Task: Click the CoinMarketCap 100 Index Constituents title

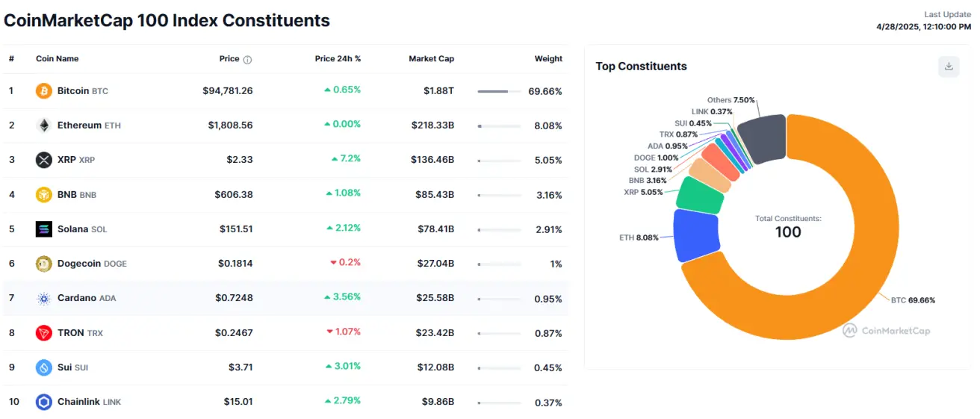Action: coord(167,20)
